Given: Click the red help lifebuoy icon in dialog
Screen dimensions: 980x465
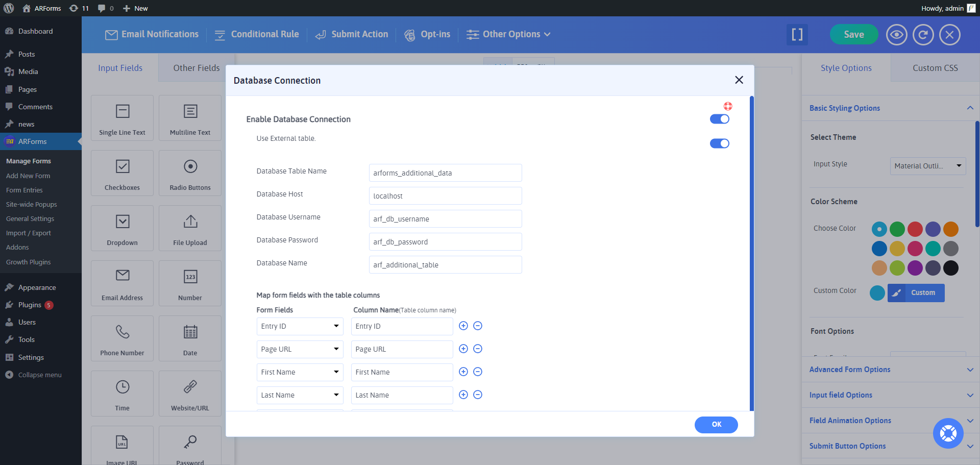Looking at the screenshot, I should pyautogui.click(x=728, y=106).
